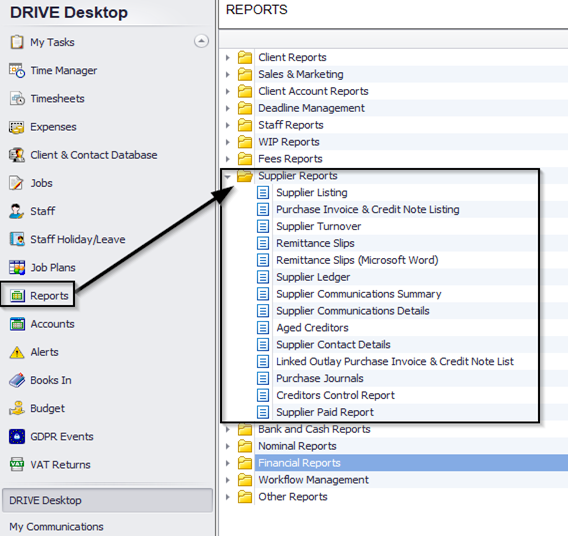Select the WIP Reports label
Screen dimensions: 568x536
289,142
